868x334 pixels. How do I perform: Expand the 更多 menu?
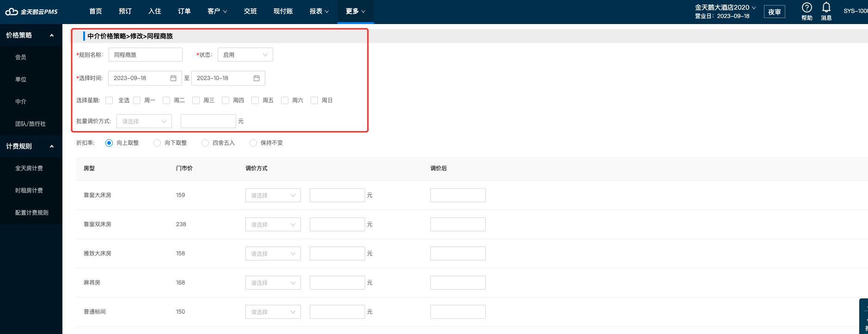point(355,11)
